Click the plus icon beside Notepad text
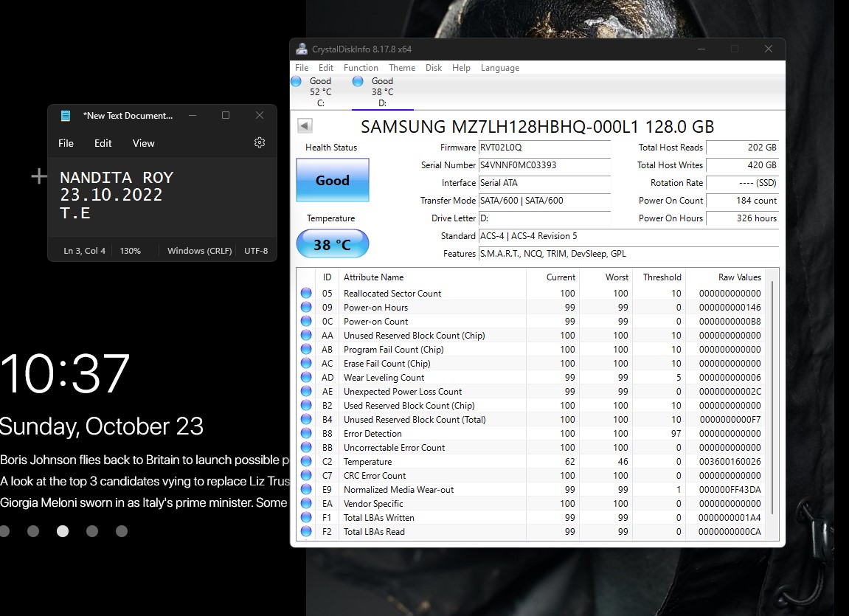The height and width of the screenshot is (616, 849). point(39,176)
